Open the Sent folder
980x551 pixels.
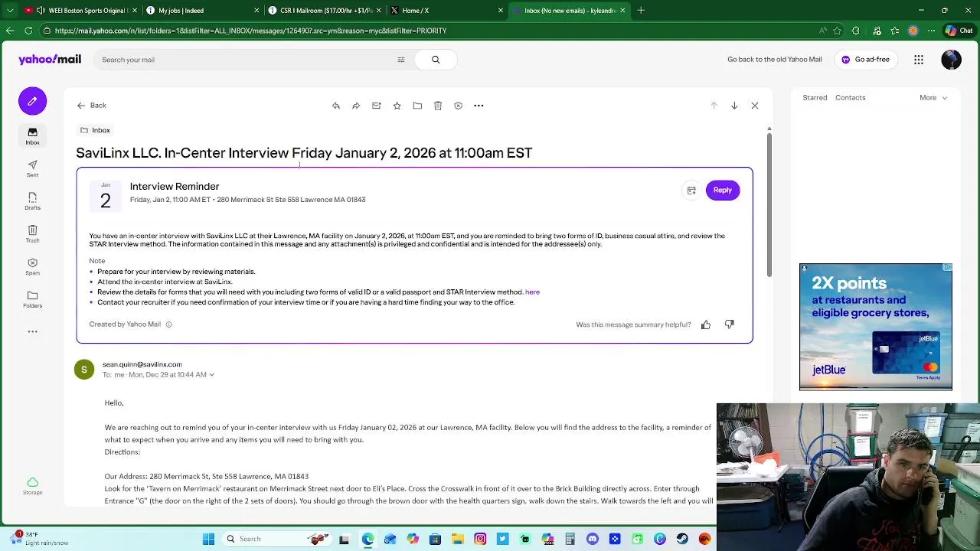click(x=32, y=169)
